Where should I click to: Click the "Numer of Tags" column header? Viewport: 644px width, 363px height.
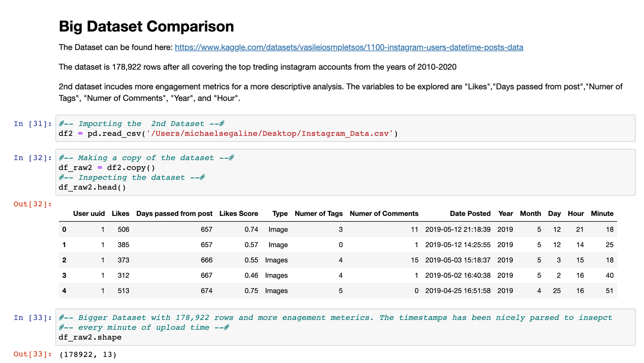(x=319, y=213)
